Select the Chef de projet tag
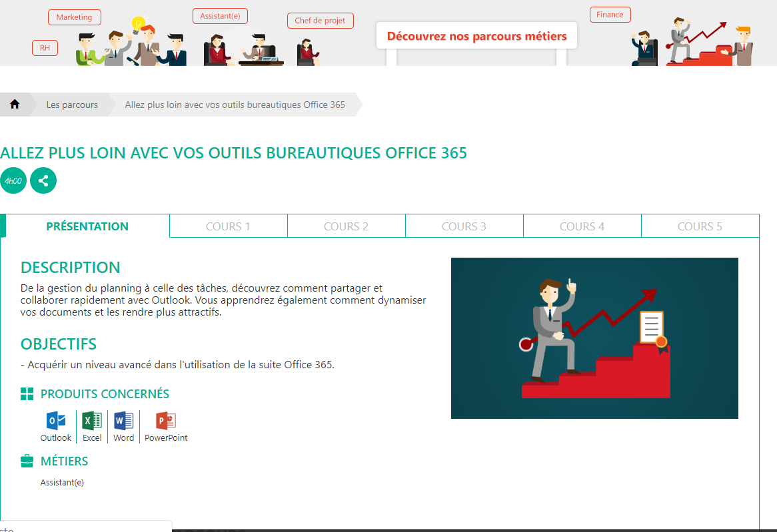This screenshot has width=777, height=532. point(320,21)
